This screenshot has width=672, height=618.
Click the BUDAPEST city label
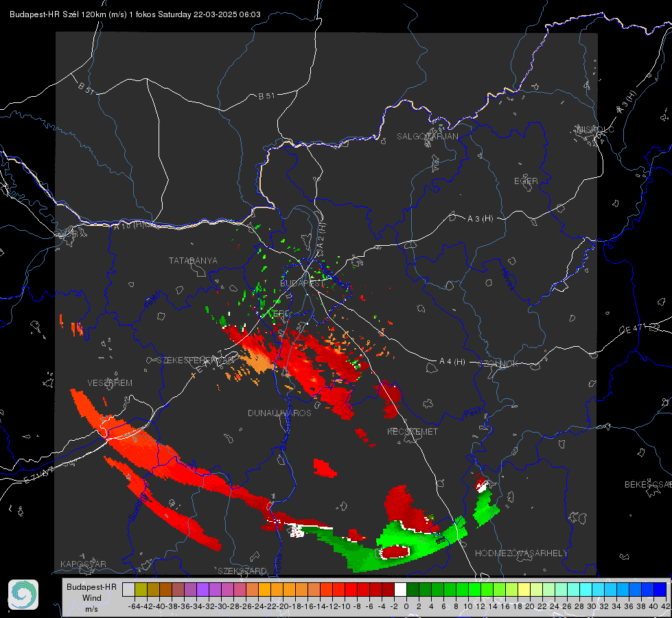(x=302, y=283)
